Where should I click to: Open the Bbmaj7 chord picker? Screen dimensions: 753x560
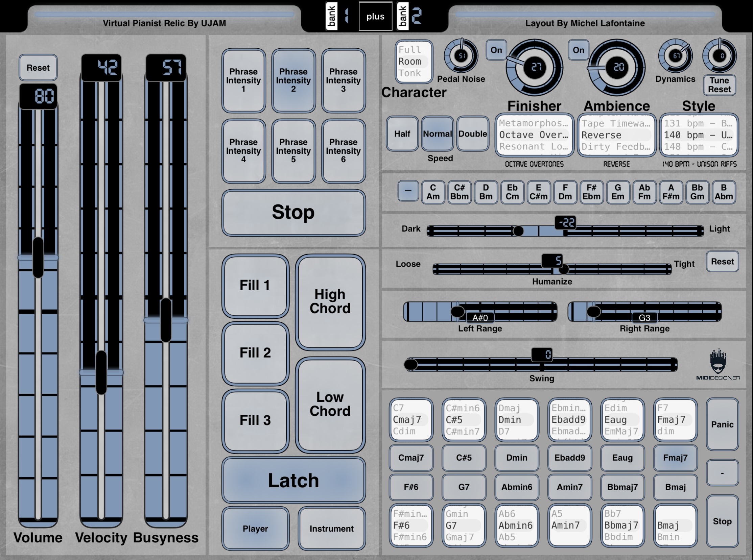(622, 526)
